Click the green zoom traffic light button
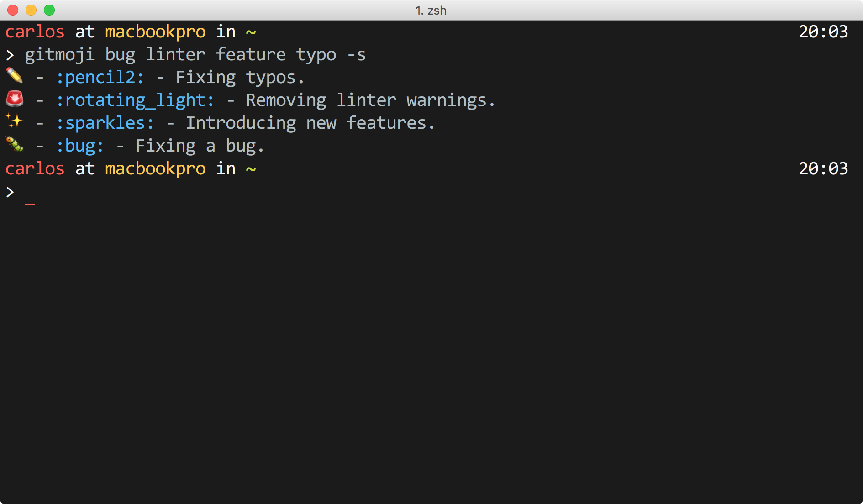This screenshot has width=863, height=504. tap(49, 9)
